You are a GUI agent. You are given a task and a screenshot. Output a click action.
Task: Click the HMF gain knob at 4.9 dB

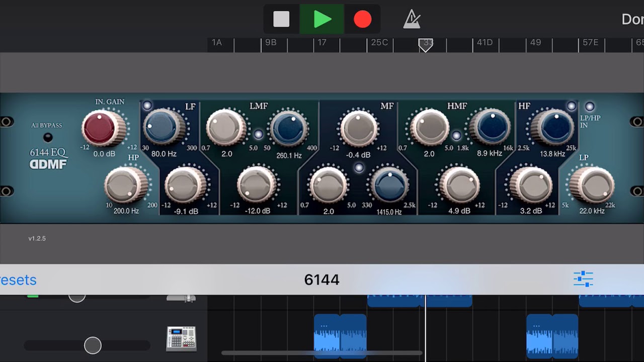(x=459, y=186)
